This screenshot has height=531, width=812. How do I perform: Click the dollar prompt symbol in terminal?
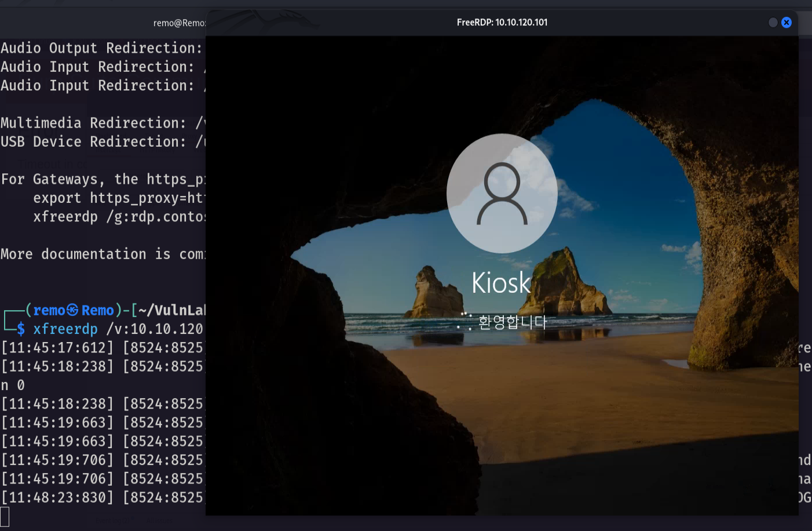21,329
